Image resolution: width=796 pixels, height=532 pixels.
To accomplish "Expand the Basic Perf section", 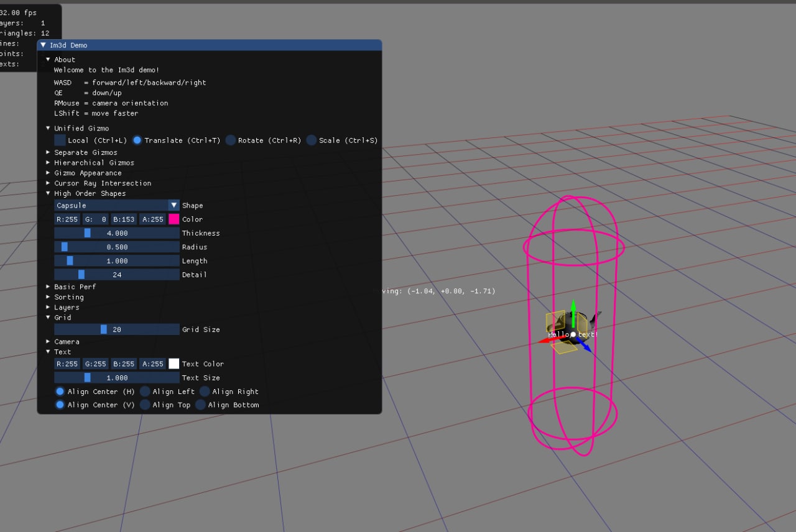I will click(x=48, y=287).
